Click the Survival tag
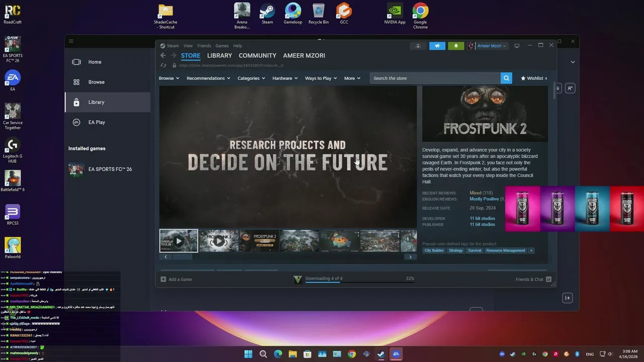This screenshot has width=644, height=362. point(474,250)
